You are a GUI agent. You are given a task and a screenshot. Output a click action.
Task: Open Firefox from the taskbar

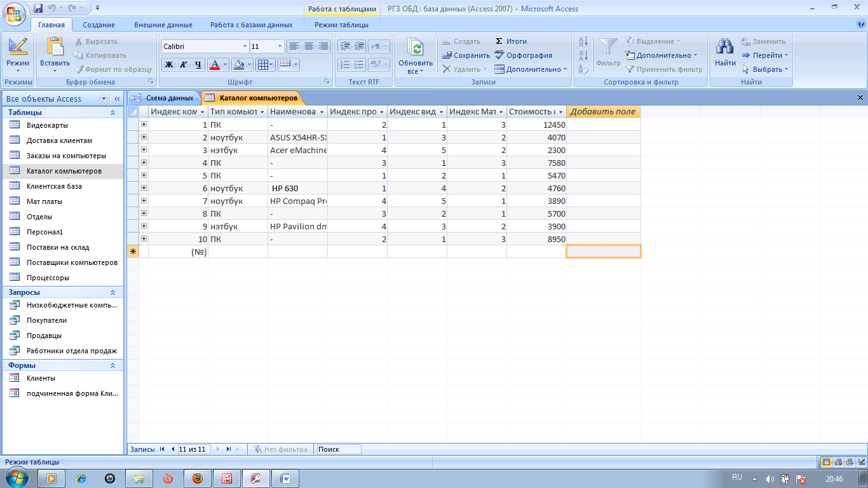[x=198, y=478]
